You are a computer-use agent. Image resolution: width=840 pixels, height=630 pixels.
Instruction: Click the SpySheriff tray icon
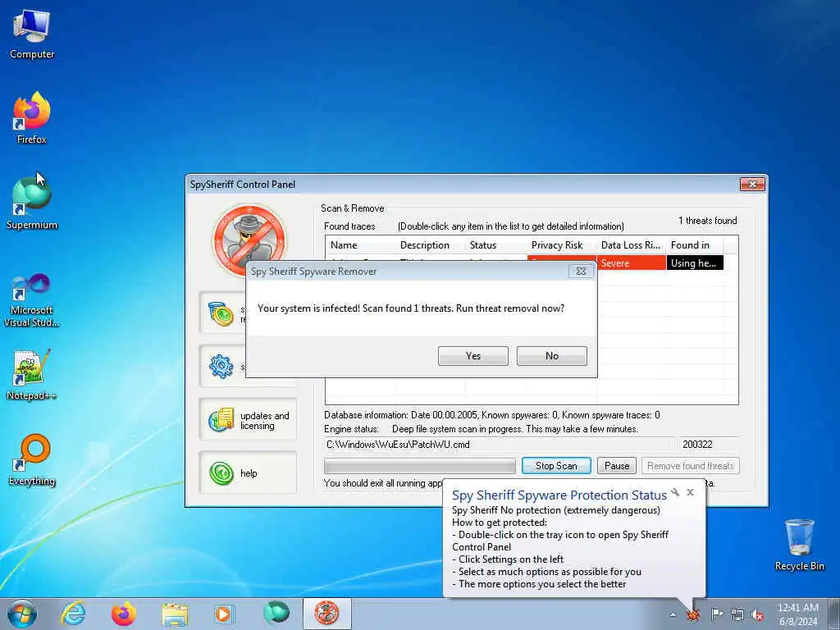tap(694, 614)
